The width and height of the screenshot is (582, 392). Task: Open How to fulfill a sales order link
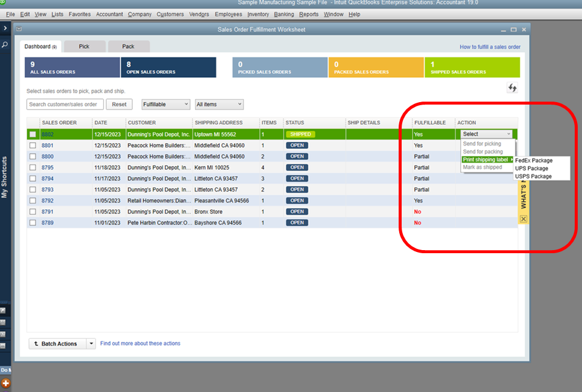pos(490,46)
